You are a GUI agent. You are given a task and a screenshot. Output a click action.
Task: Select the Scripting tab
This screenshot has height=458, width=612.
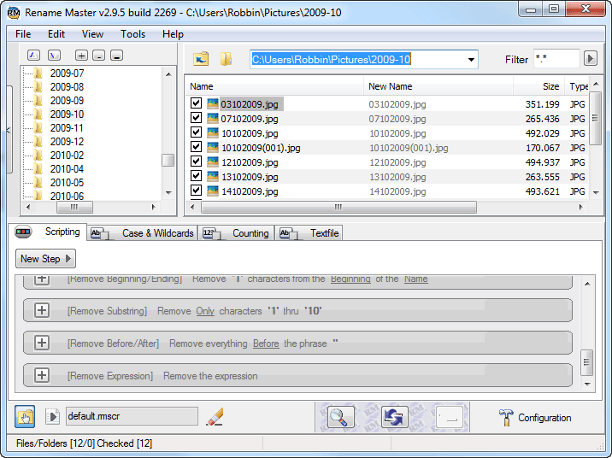[48, 232]
